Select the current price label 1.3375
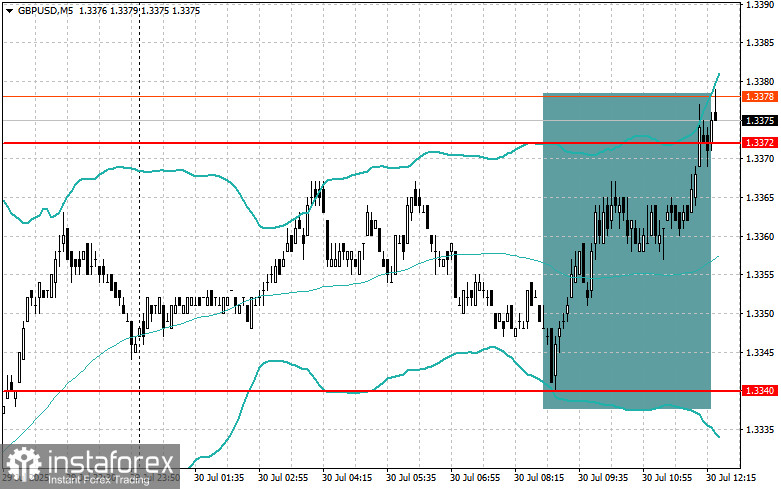 tap(760, 121)
